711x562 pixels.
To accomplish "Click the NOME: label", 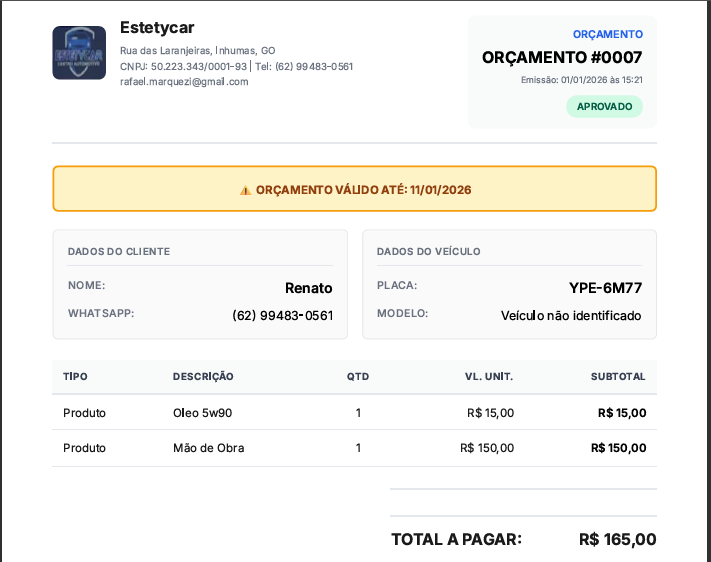I will click(x=86, y=285).
